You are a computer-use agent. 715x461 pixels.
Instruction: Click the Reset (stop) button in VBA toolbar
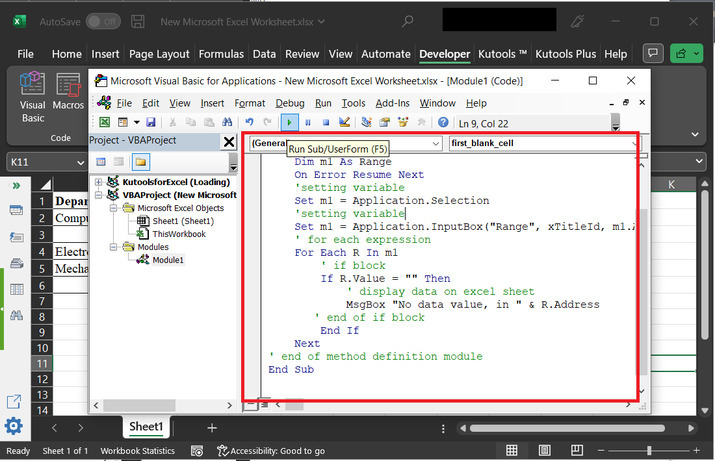(x=324, y=122)
